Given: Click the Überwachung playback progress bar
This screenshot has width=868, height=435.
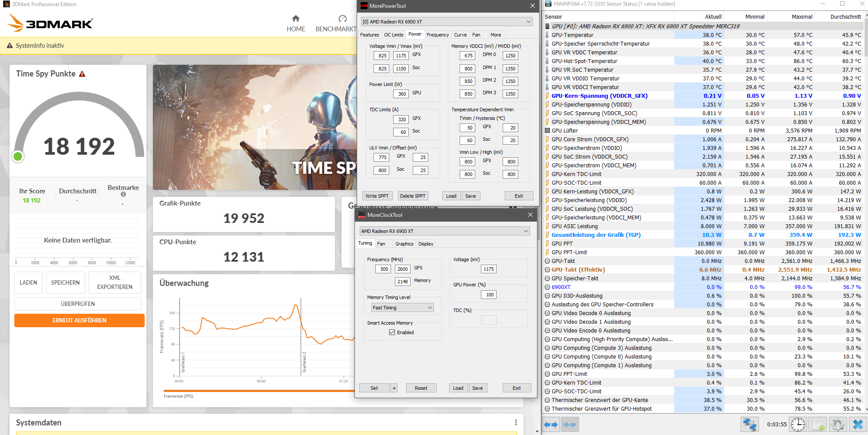Looking at the screenshot, I should point(259,391).
